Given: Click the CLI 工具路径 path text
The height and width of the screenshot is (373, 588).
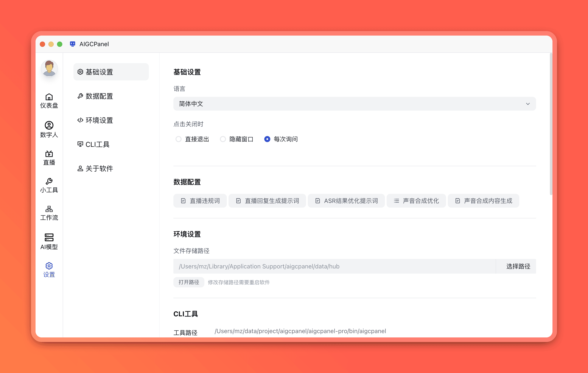Looking at the screenshot, I should tap(300, 331).
